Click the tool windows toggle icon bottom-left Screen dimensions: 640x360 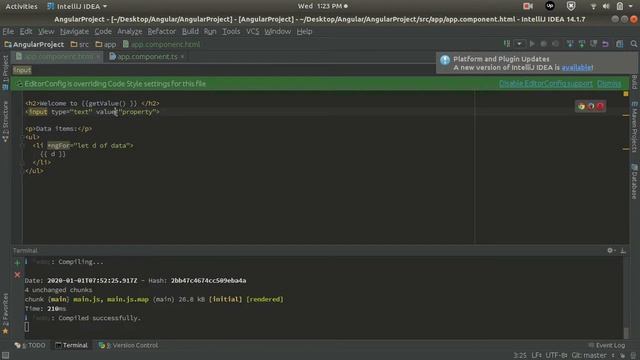[5, 356]
